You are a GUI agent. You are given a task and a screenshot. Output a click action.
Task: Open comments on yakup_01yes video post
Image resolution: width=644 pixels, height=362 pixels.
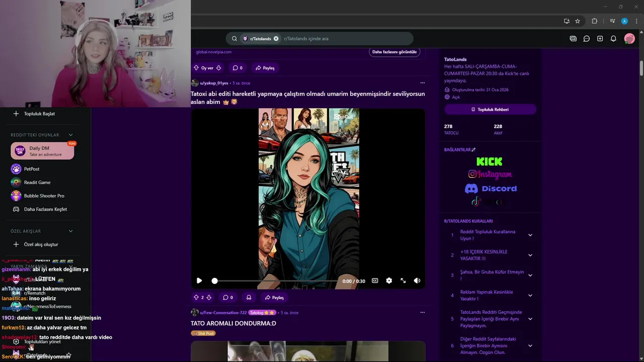coord(228,298)
